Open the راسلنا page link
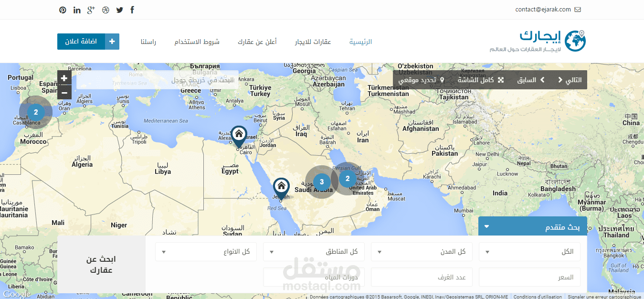This screenshot has height=299, width=644. (149, 42)
